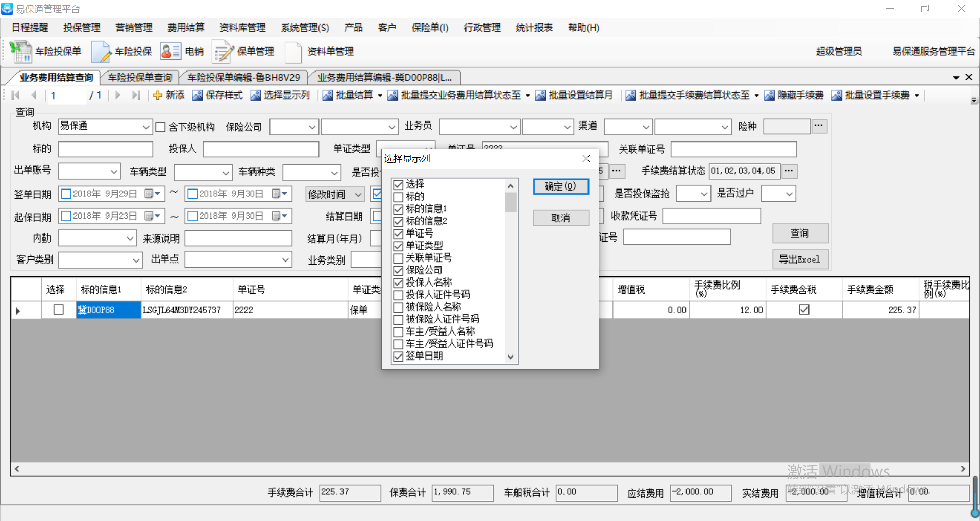The height and width of the screenshot is (521, 980).
Task: Switch to the 车险投保单查询 tab
Action: coord(140,78)
